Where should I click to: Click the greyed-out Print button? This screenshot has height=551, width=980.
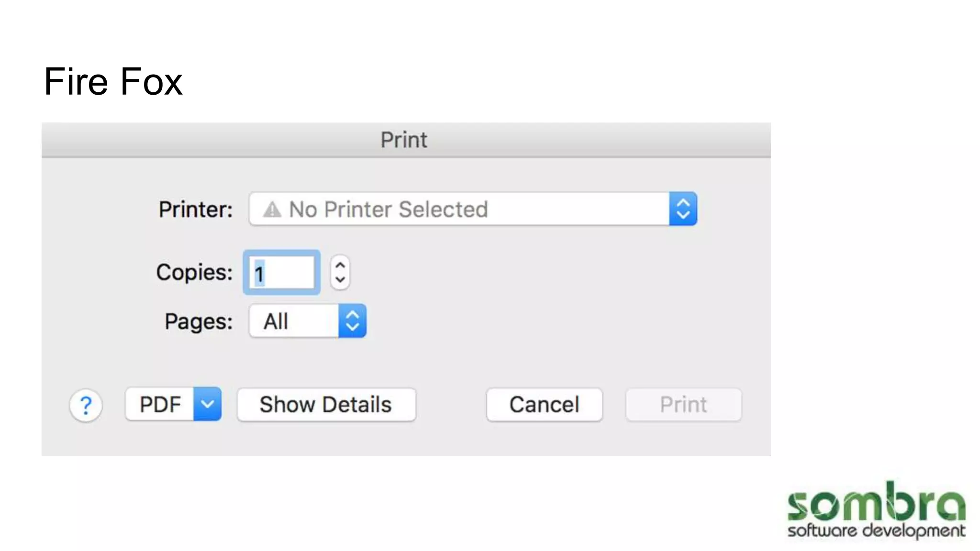coord(683,405)
